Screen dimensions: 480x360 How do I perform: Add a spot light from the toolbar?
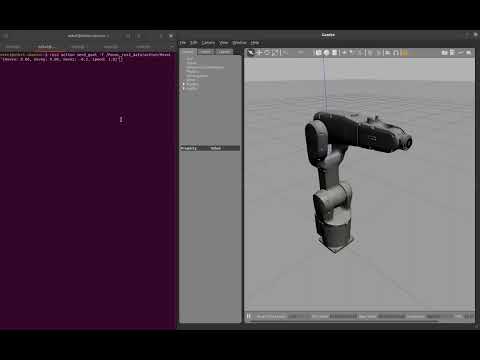pos(352,53)
